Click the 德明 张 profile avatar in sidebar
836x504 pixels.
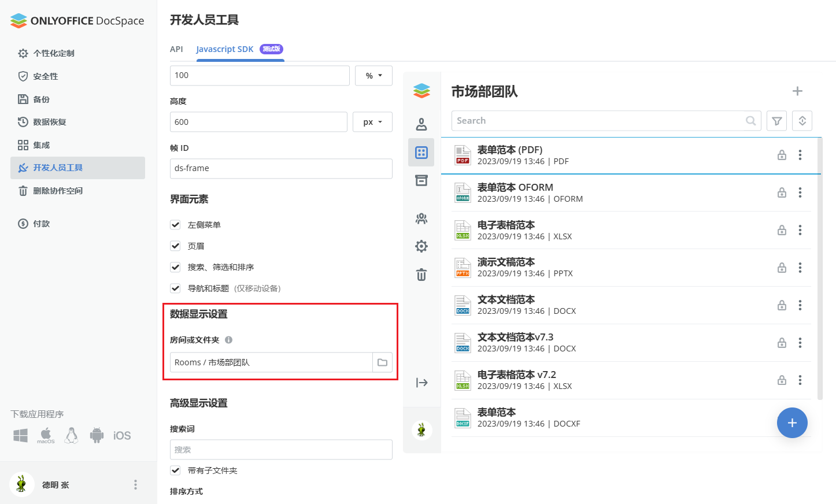point(22,484)
